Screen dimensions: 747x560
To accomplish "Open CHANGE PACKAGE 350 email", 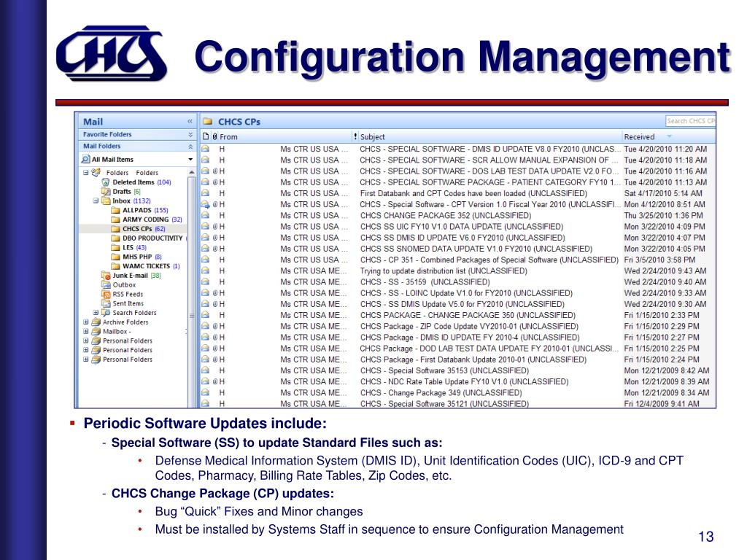I will click(458, 315).
